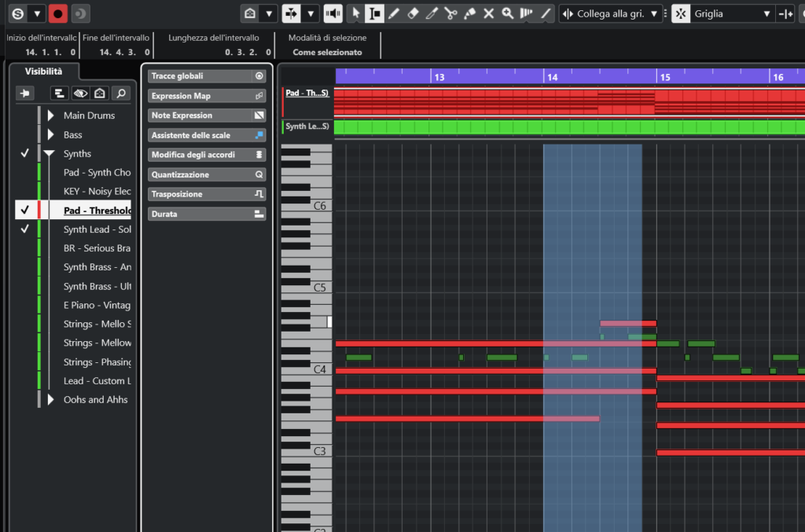Toggle the auto-scroll button
Screen dimensions: 805x532
coord(291,14)
